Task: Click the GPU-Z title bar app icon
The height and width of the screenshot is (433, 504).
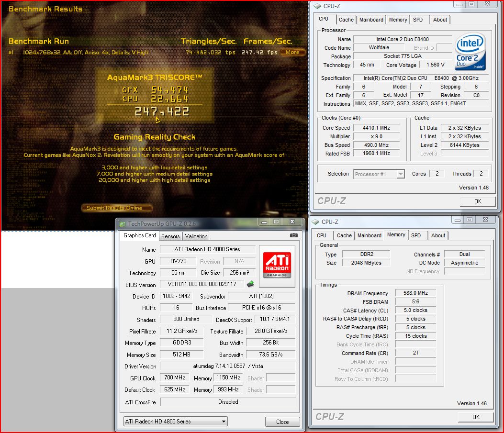Action: click(122, 223)
